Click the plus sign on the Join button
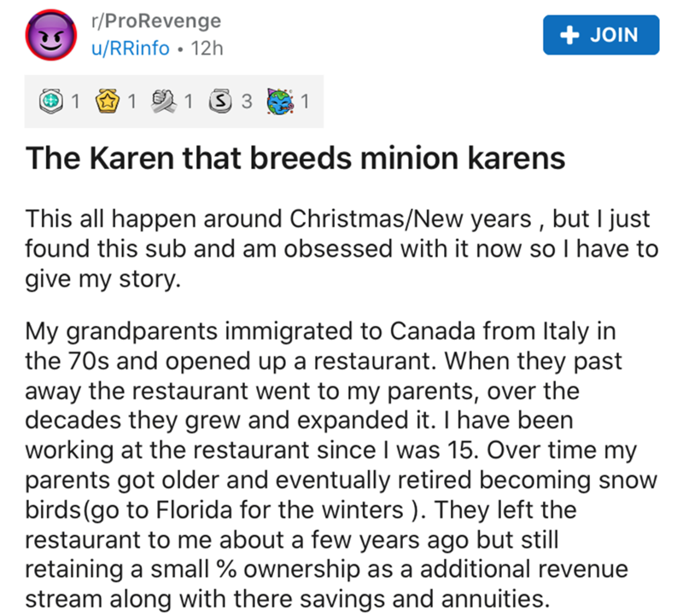The image size is (683, 616). coord(564,35)
